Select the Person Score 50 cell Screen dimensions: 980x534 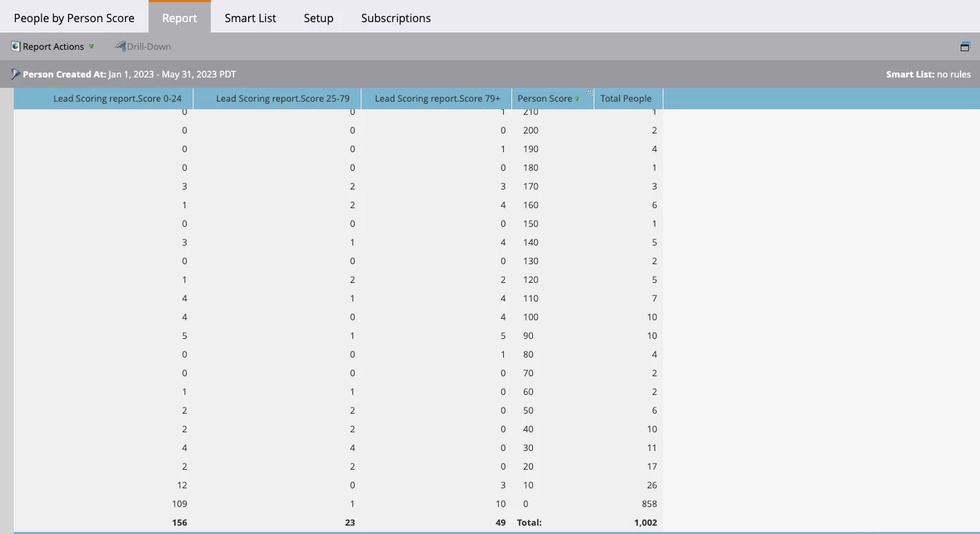point(553,410)
